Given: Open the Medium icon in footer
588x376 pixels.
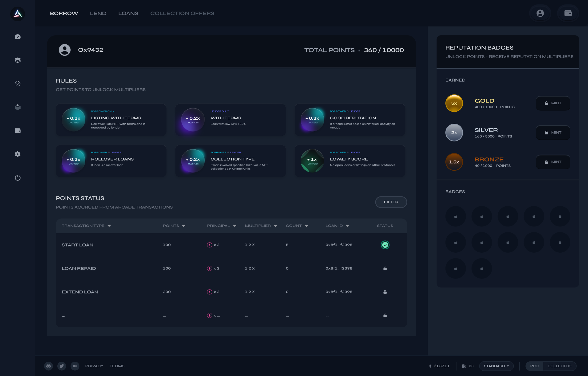Looking at the screenshot, I should (x=75, y=366).
